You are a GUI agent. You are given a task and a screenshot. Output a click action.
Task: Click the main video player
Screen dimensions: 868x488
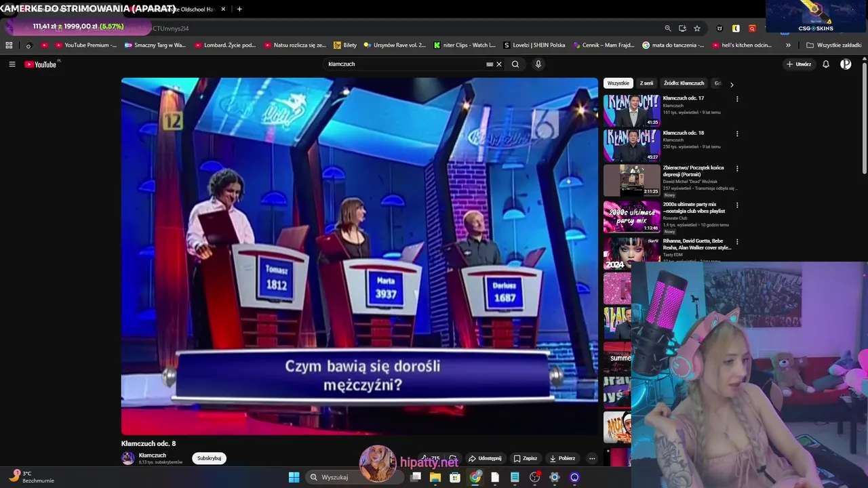[359, 256]
